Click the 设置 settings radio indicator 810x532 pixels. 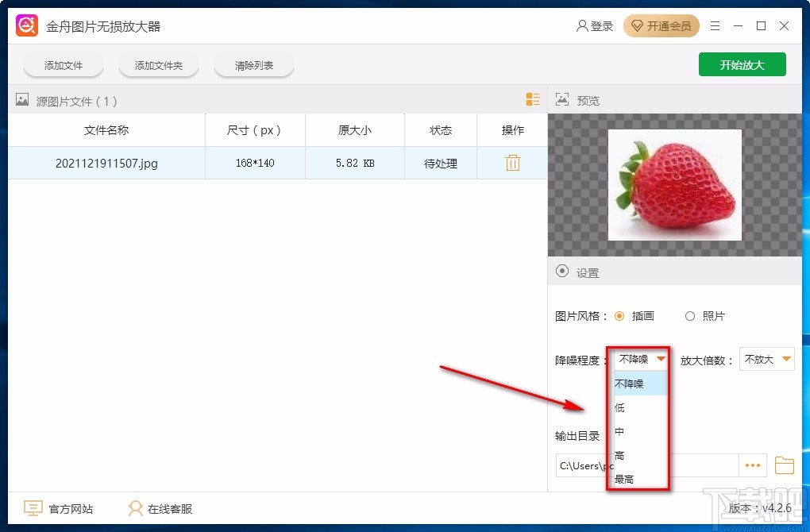click(562, 272)
